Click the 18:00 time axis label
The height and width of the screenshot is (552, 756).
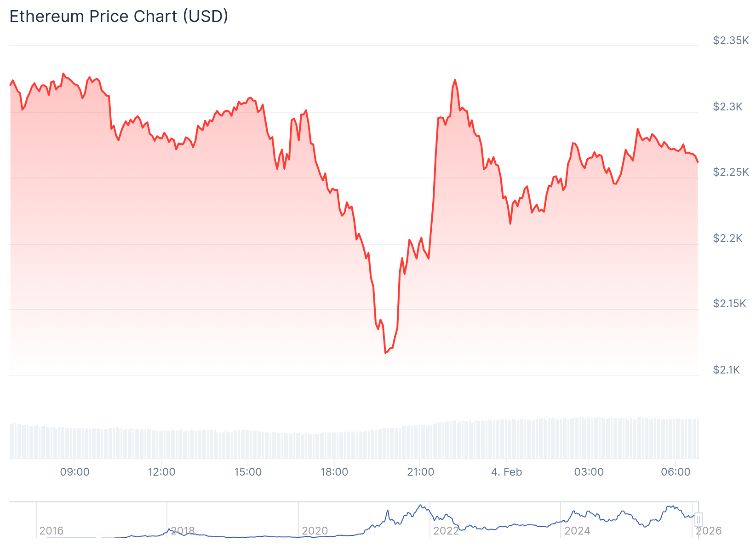(334, 472)
